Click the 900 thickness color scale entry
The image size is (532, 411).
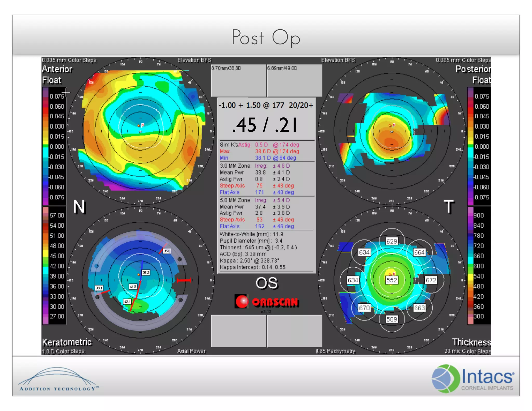pos(478,215)
